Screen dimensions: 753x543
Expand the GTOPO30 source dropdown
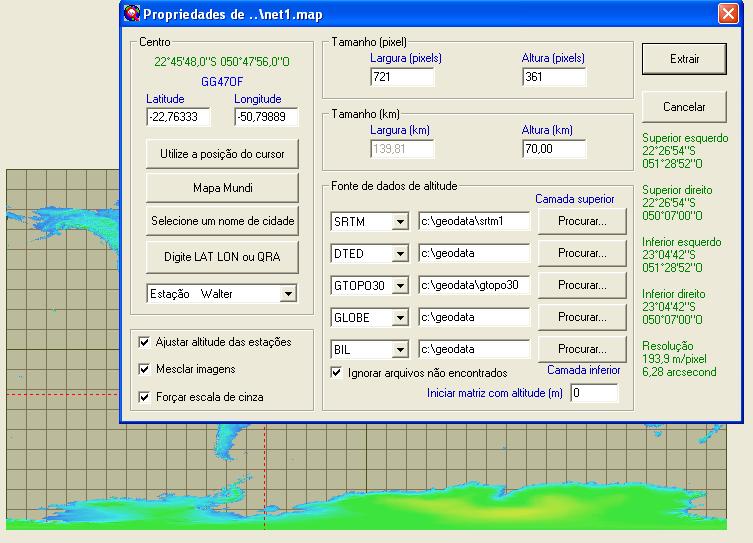point(400,286)
